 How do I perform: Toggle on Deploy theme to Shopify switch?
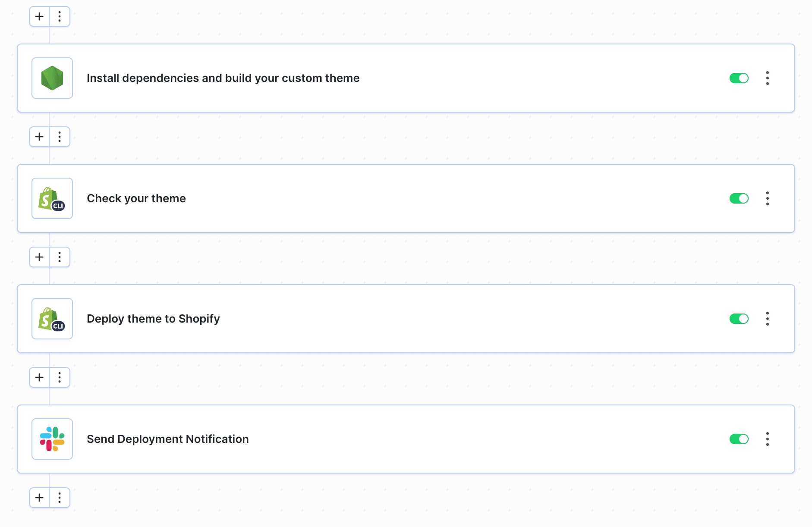[x=739, y=319]
